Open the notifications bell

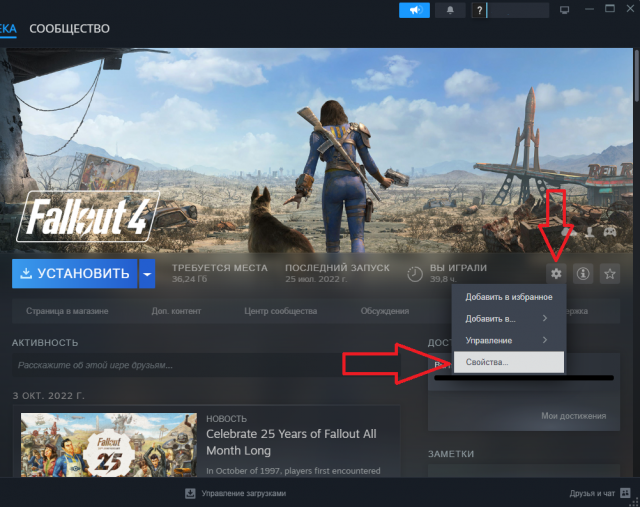point(449,10)
